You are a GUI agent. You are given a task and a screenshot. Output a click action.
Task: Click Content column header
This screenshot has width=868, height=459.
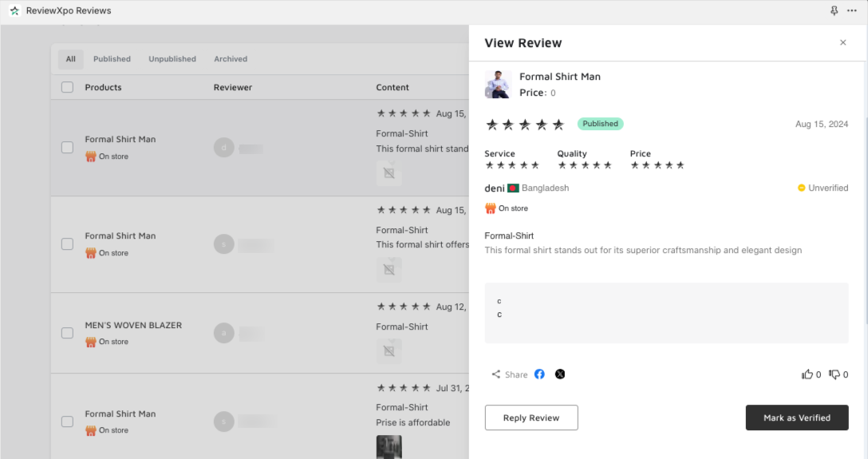coord(393,87)
